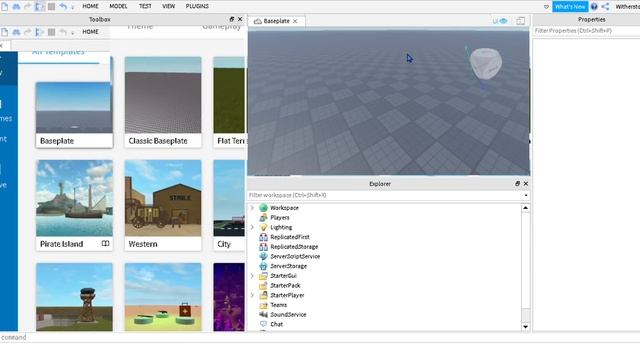The width and height of the screenshot is (640, 360).
Task: Expand the Lighting tree node
Action: [252, 227]
